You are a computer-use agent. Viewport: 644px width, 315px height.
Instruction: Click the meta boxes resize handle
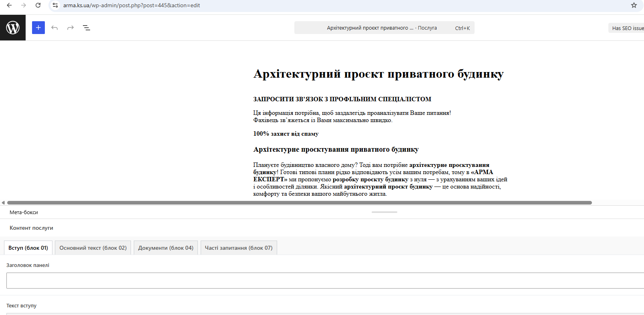(x=384, y=212)
